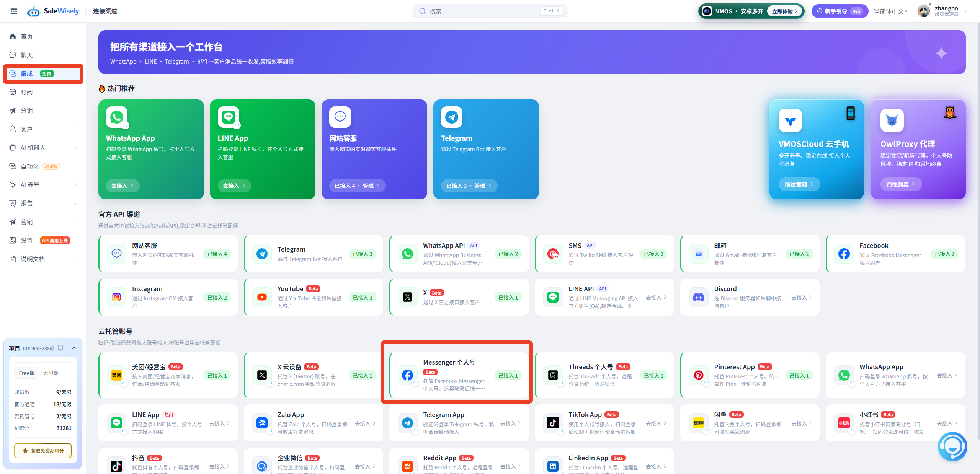Click the Free版 plan badge
The image size is (980, 474).
point(27,373)
